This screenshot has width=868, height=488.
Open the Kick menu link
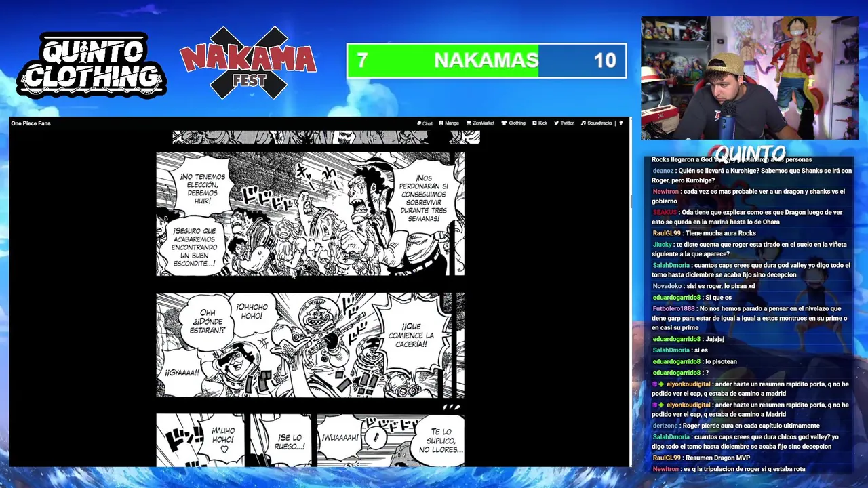[x=540, y=123]
